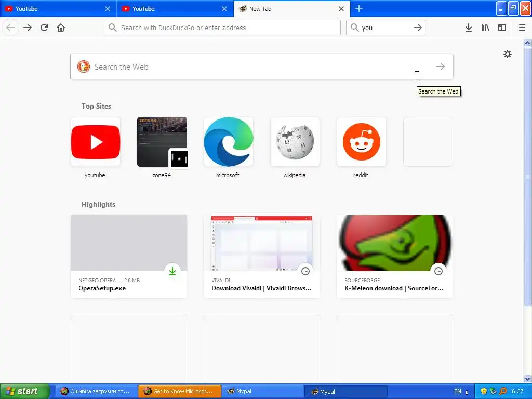Close the first YouTube tab

pyautogui.click(x=107, y=9)
